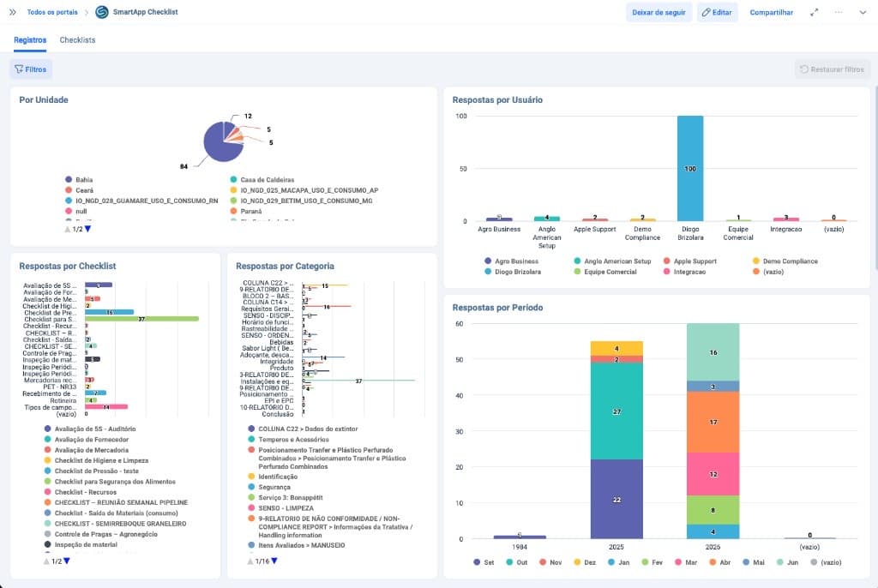Toggle the null legend item in Por Unidade
Image resolution: width=878 pixels, height=588 pixels.
point(76,211)
